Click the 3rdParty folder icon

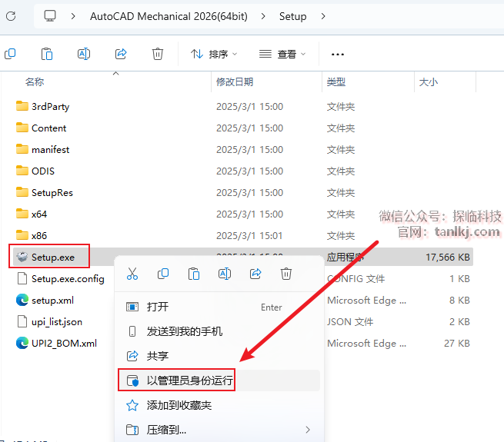pyautogui.click(x=22, y=105)
